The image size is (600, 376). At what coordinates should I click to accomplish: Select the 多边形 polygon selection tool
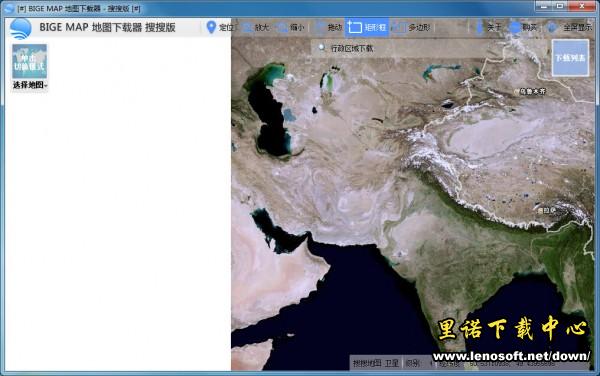412,27
